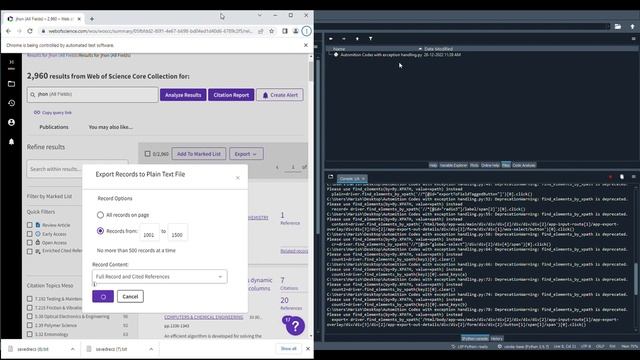Screen dimensions: 640x360
Task: Open a new Chrome tab
Action: (92, 19)
